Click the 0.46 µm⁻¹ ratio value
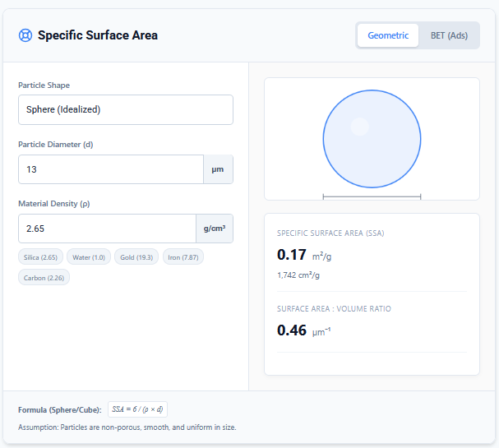499x448 pixels. tap(303, 330)
